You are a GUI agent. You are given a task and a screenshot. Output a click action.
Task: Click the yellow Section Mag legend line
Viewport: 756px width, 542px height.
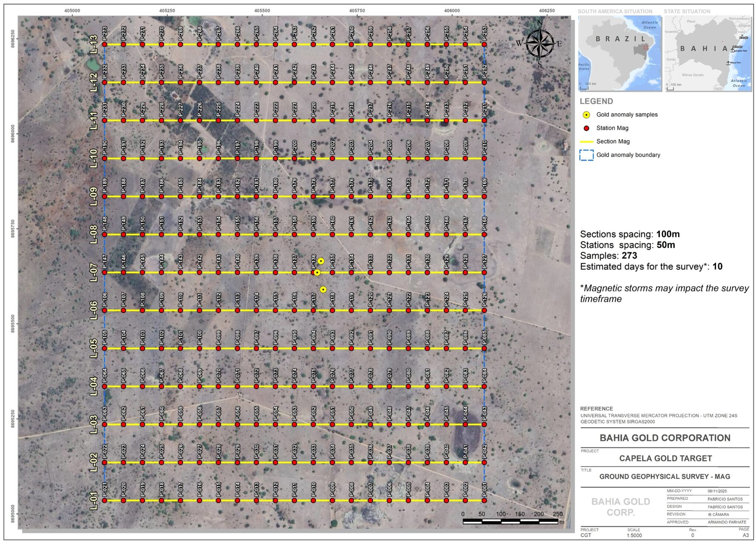586,141
